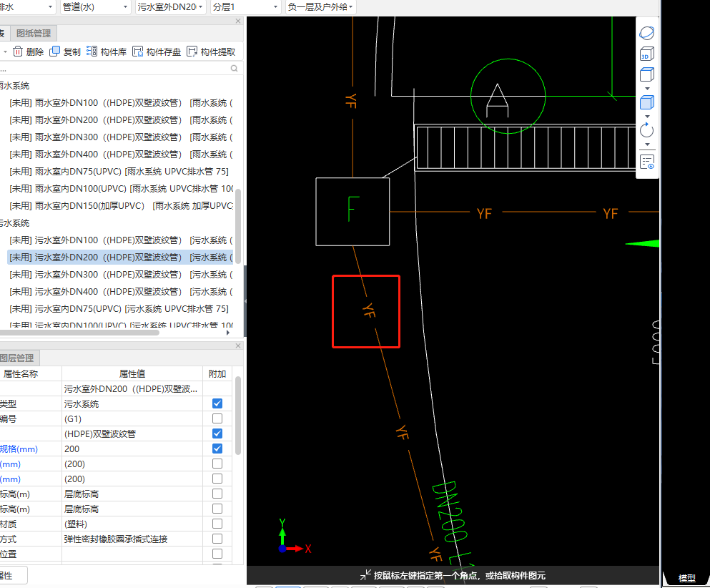Toggle the first (200) row checkbox
The width and height of the screenshot is (710, 588).
click(217, 464)
